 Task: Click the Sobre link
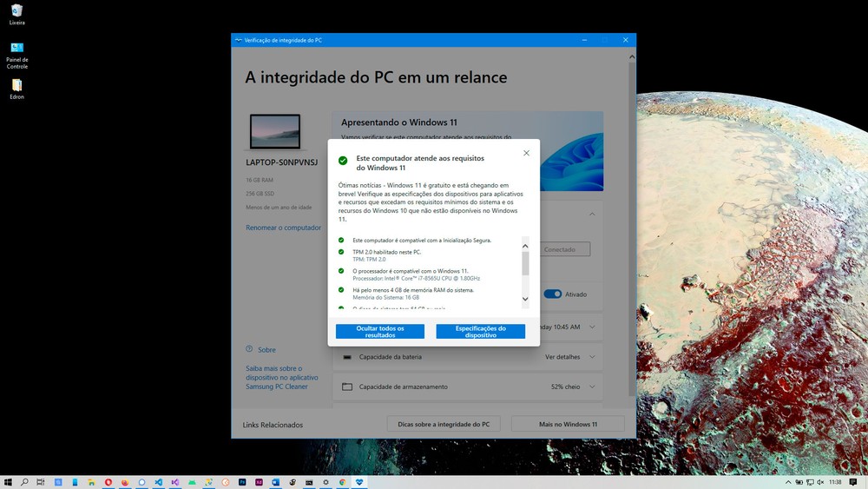(266, 350)
